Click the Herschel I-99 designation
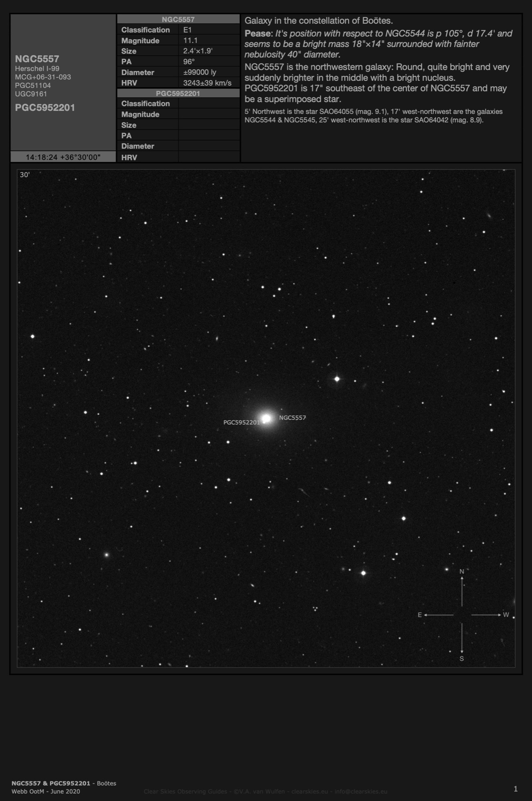 pyautogui.click(x=37, y=68)
